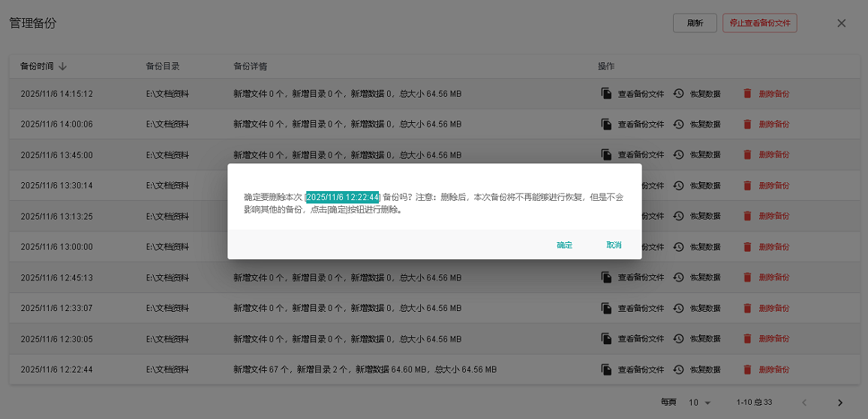Screen dimensions: 868x419
Task: Click trash icon for the 12:45:13 backup
Action: pyautogui.click(x=747, y=277)
